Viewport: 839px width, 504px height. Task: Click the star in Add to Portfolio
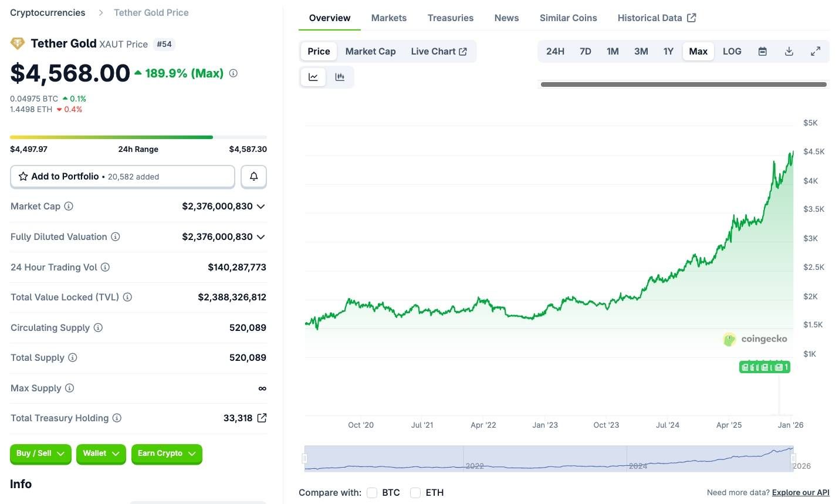pos(23,176)
